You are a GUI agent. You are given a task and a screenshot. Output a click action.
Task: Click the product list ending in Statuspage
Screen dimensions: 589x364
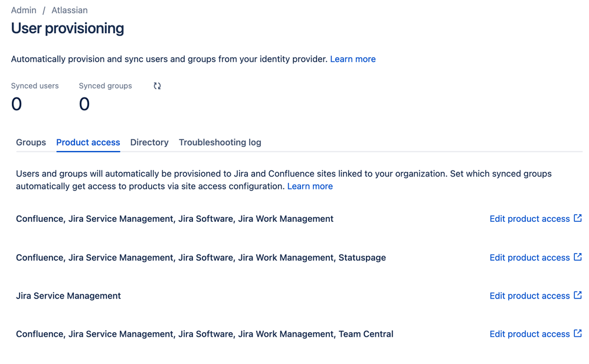tap(201, 258)
